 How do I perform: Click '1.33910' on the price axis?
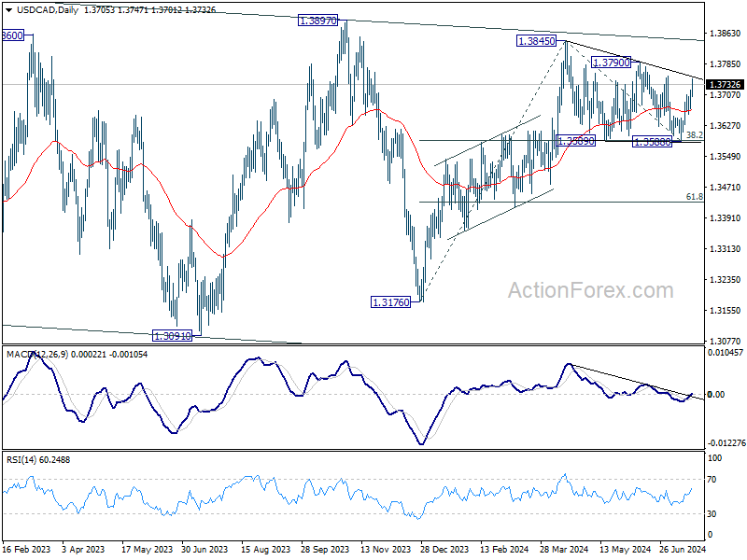[x=726, y=218]
